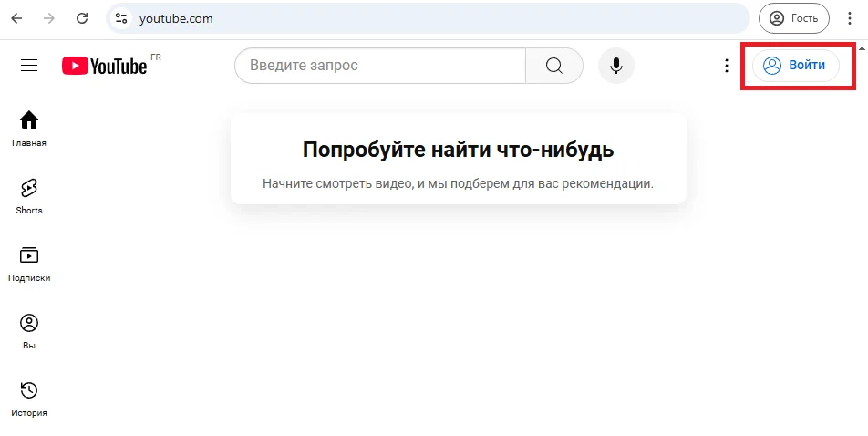This screenshot has width=868, height=436.
Task: Open YouTube settings three-dot menu
Action: click(x=726, y=66)
